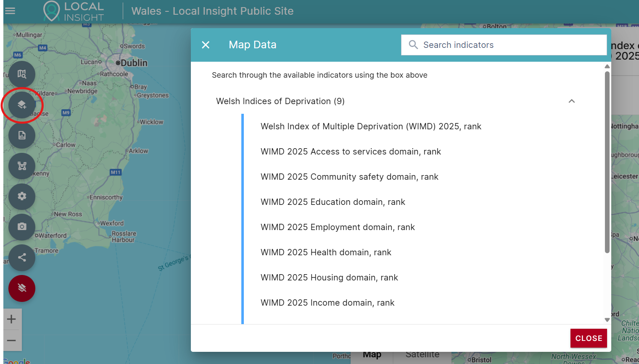Click the camera screenshot icon
The height and width of the screenshot is (364, 639).
[x=22, y=227]
